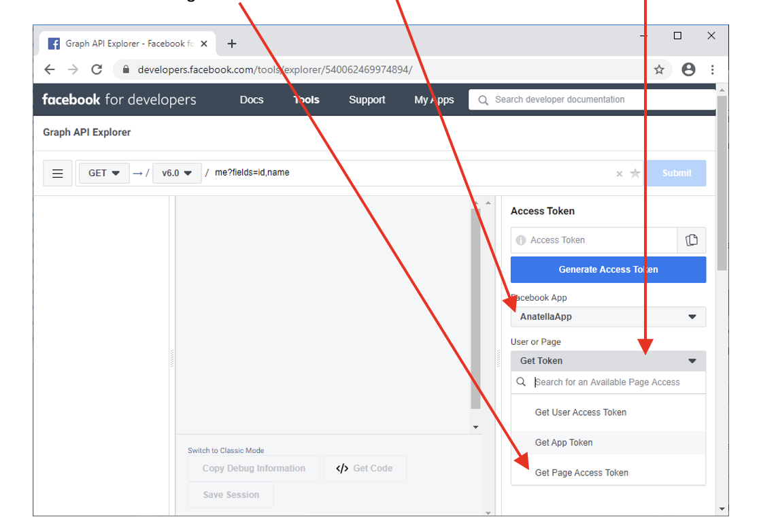This screenshot has width=759, height=532.
Task: Open the GET method dropdown
Action: (x=103, y=173)
